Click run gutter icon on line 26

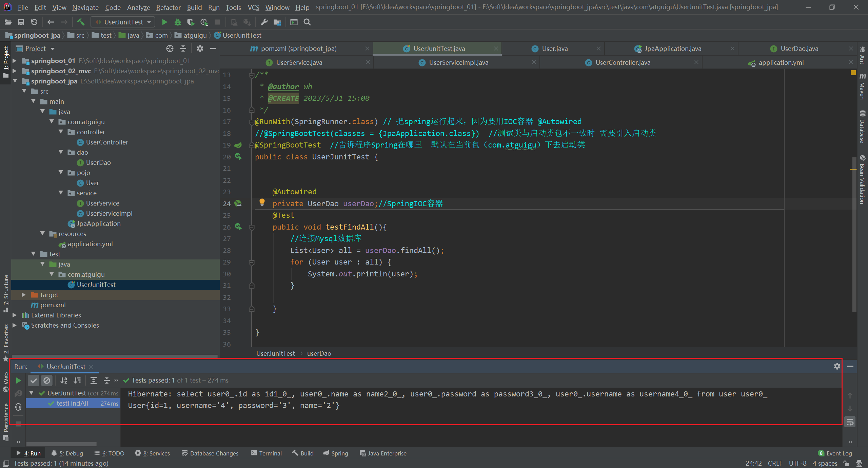point(238,227)
